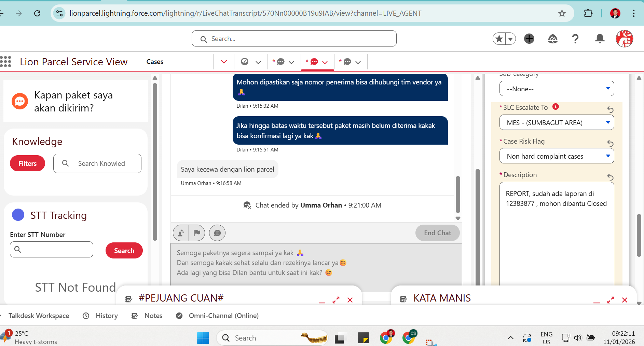Click the 'Saya kecewa dengan lion parcel' message
Image resolution: width=644 pixels, height=346 pixels.
pos(228,169)
